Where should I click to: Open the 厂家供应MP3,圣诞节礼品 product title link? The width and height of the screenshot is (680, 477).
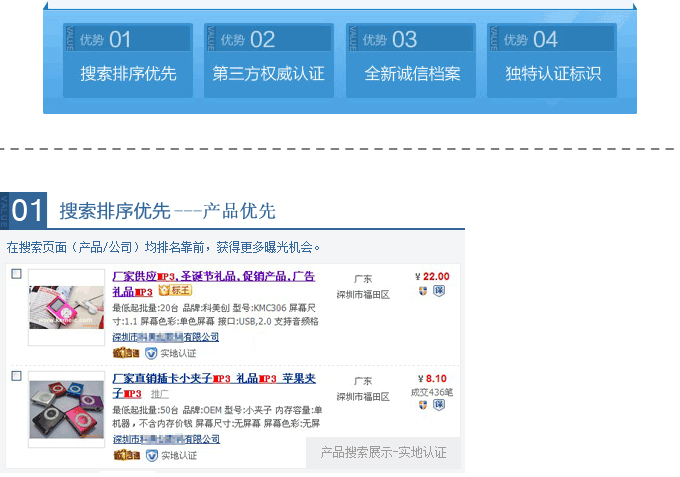(x=213, y=284)
